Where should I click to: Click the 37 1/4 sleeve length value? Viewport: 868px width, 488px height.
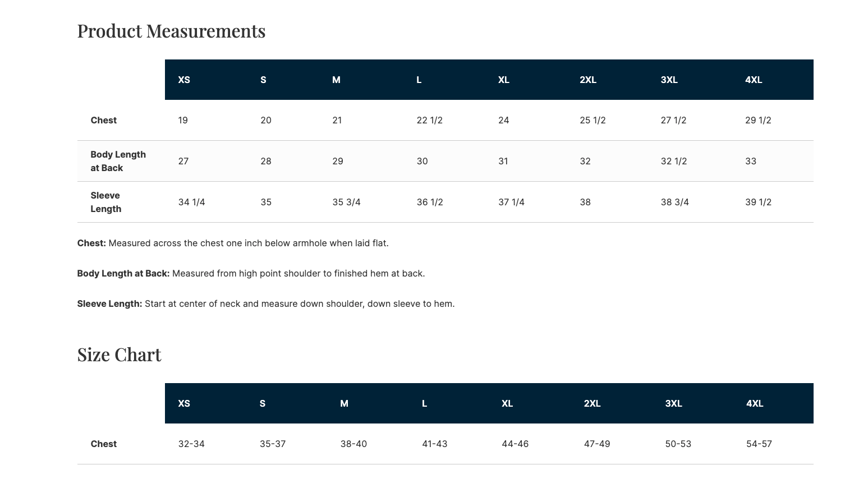(511, 202)
